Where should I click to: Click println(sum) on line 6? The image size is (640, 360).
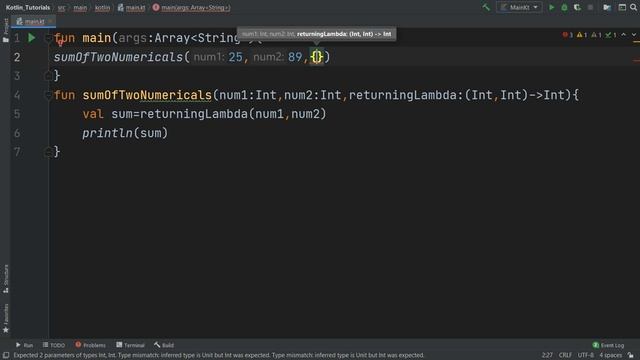pyautogui.click(x=125, y=133)
